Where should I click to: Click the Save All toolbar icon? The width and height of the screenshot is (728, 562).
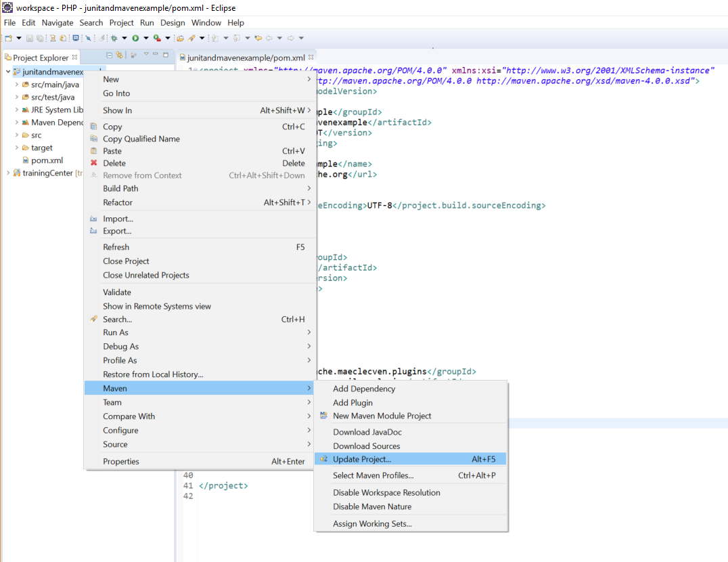[x=41, y=38]
